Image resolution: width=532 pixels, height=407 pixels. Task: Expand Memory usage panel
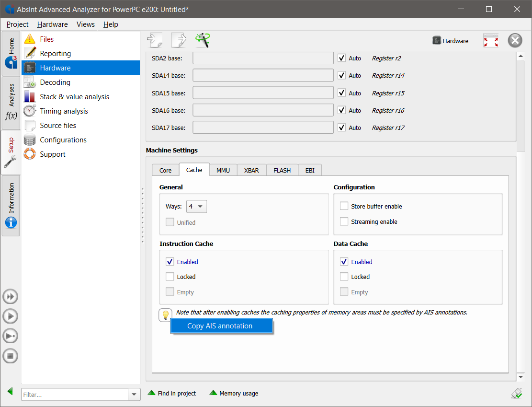click(x=234, y=393)
